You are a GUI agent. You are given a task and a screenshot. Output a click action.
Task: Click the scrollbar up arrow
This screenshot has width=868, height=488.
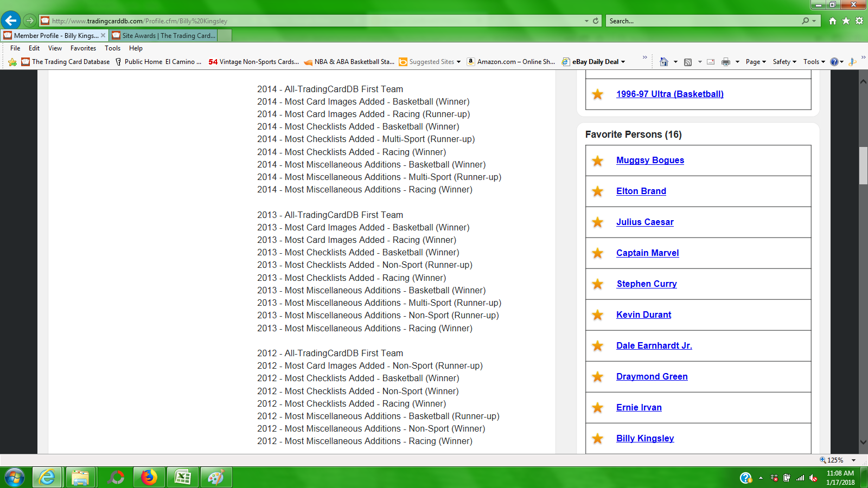863,81
